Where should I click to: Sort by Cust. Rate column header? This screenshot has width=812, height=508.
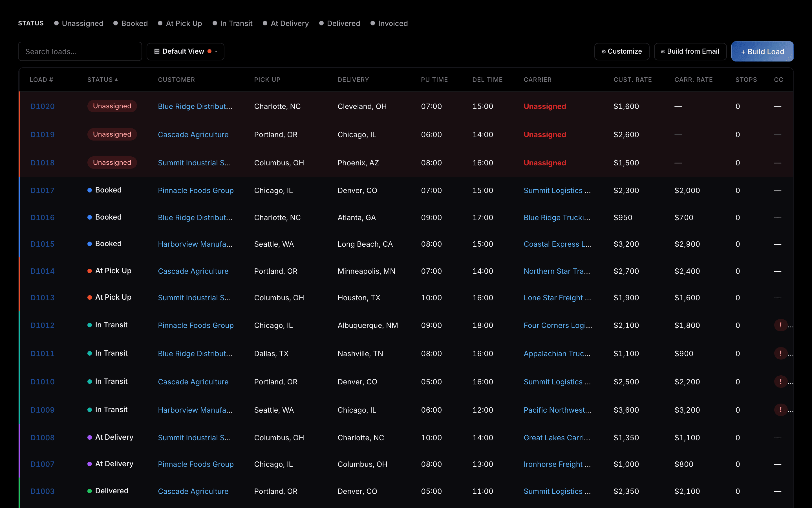point(632,80)
